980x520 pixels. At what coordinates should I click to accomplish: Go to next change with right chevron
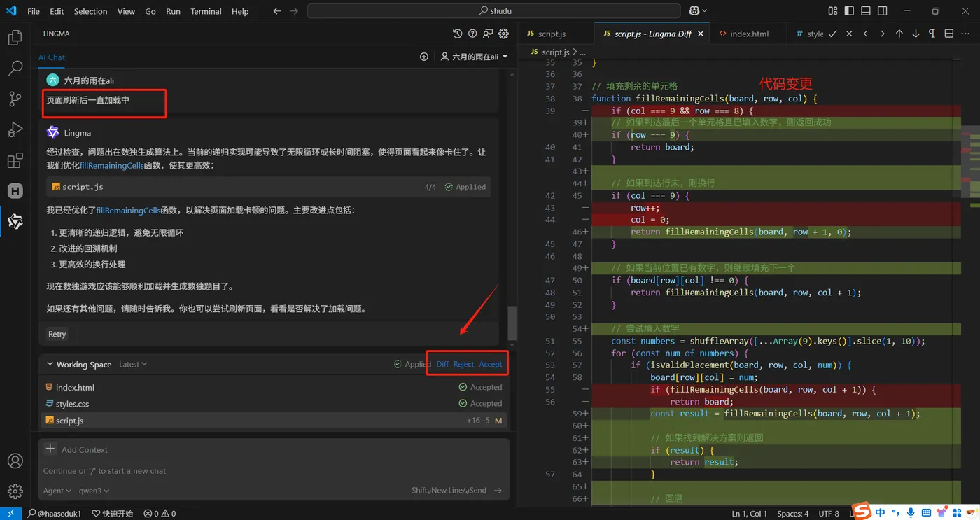[x=882, y=34]
